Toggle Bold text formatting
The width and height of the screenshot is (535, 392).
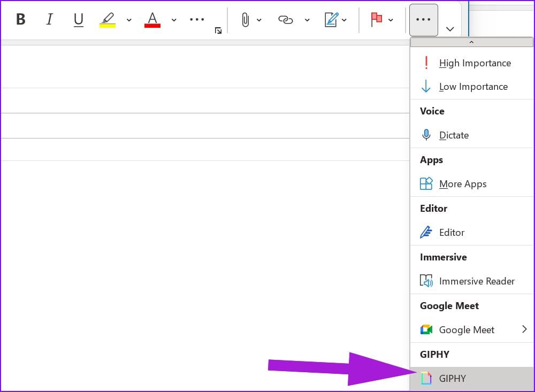(x=20, y=19)
